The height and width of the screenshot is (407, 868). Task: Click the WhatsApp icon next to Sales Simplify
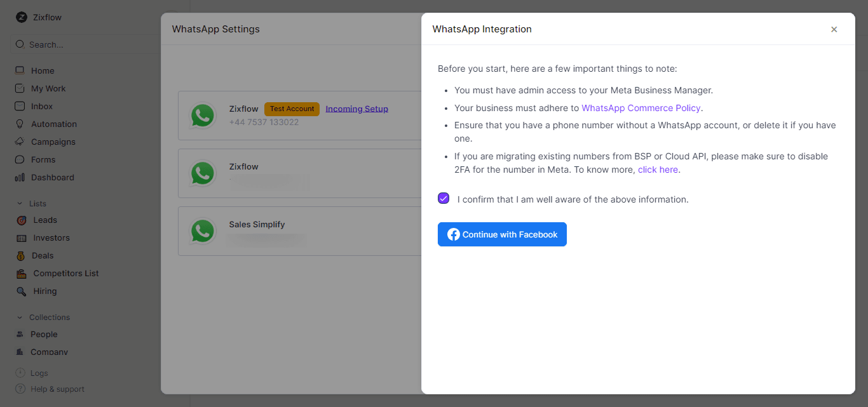click(203, 231)
